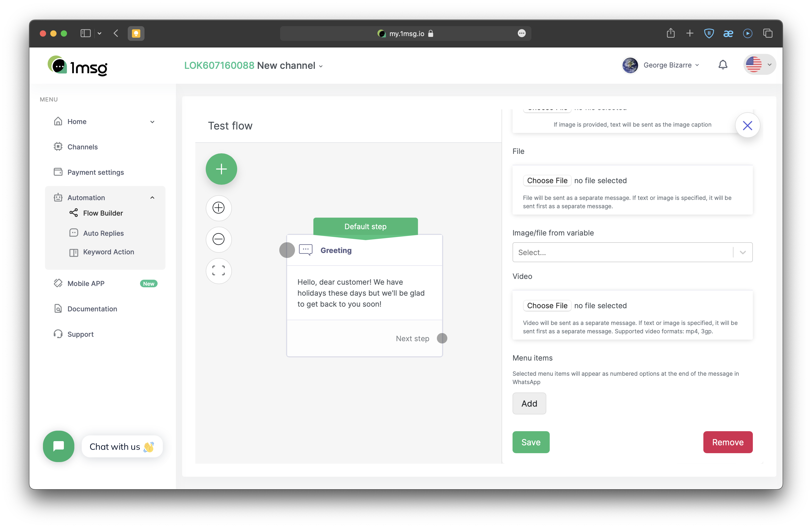Close the step editor panel with X
The image size is (812, 528).
747,126
